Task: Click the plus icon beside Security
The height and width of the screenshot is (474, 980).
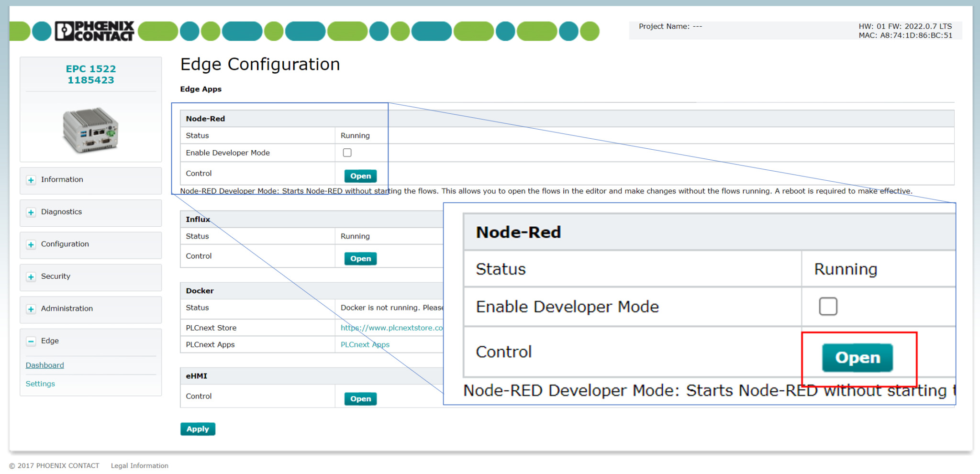Action: [31, 277]
